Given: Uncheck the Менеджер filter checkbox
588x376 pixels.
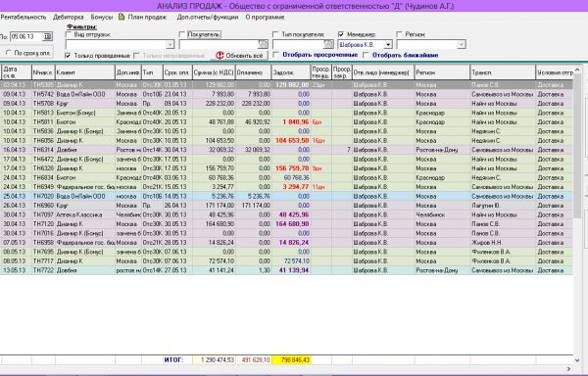Looking at the screenshot, I should 341,34.
